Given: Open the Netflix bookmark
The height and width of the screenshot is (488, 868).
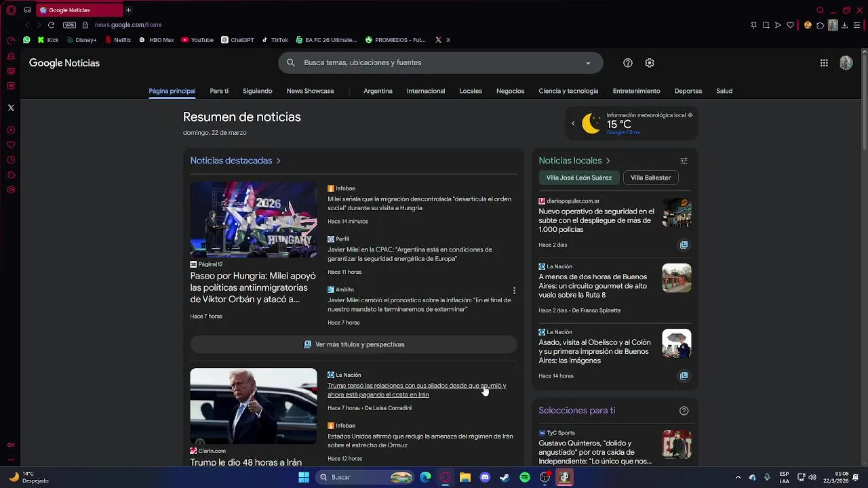Looking at the screenshot, I should [x=118, y=40].
